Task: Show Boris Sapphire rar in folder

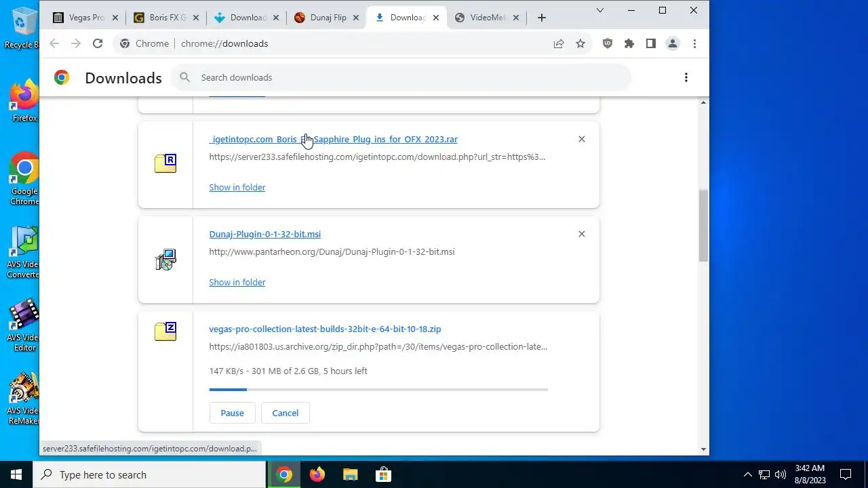Action: (237, 187)
